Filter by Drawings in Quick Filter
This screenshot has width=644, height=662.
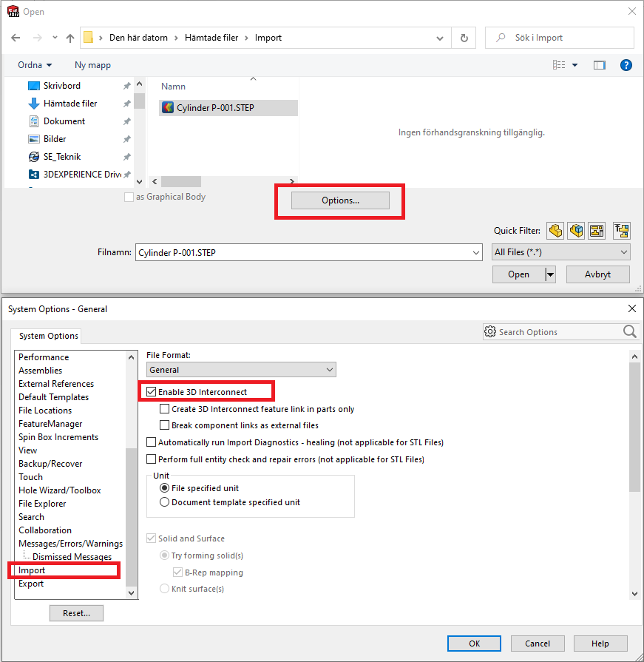[597, 231]
